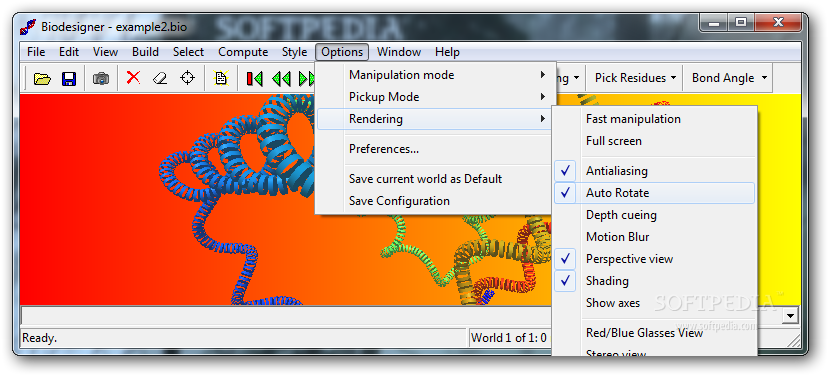Uncheck Perspective view

tap(655, 259)
